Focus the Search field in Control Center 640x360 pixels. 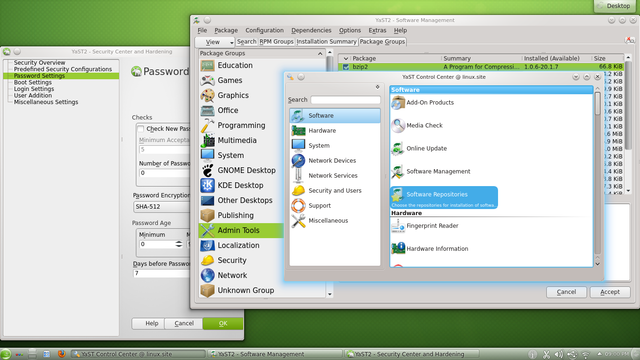pos(345,100)
